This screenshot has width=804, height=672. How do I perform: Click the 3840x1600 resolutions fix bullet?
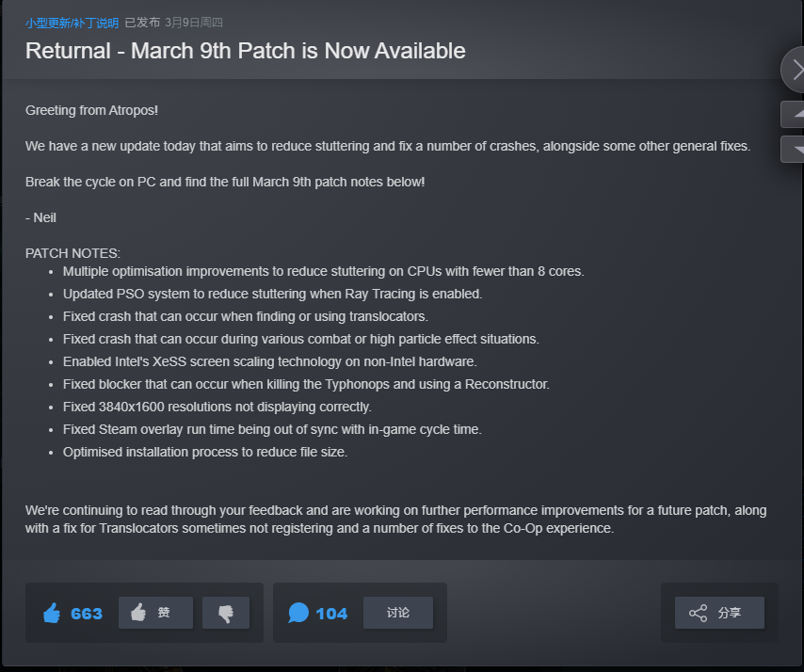coord(217,407)
